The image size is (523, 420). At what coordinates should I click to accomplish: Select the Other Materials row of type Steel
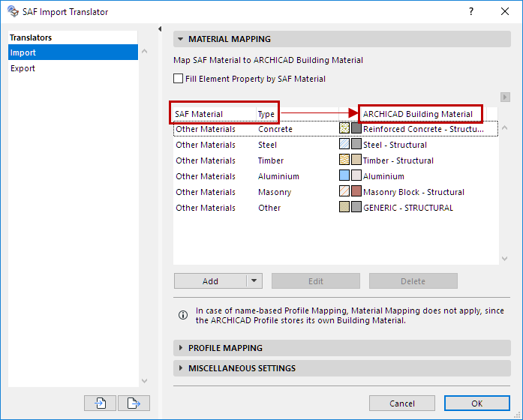click(x=335, y=145)
